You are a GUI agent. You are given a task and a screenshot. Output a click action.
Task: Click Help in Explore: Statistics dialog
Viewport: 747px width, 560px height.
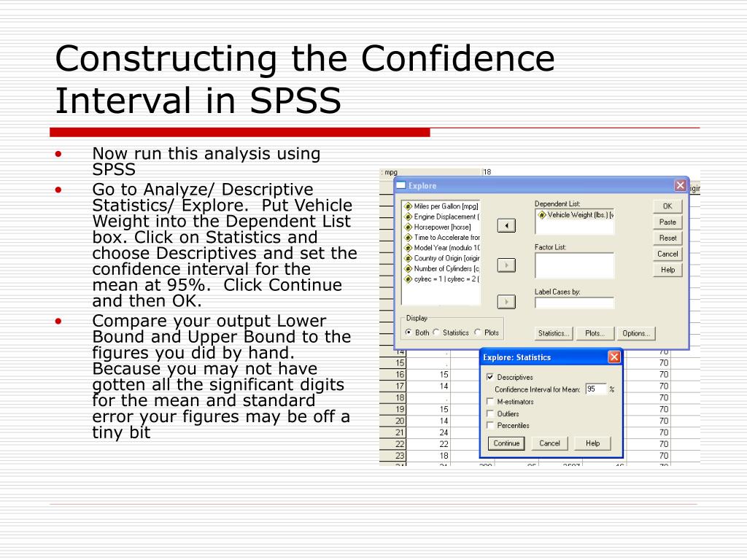click(x=592, y=443)
